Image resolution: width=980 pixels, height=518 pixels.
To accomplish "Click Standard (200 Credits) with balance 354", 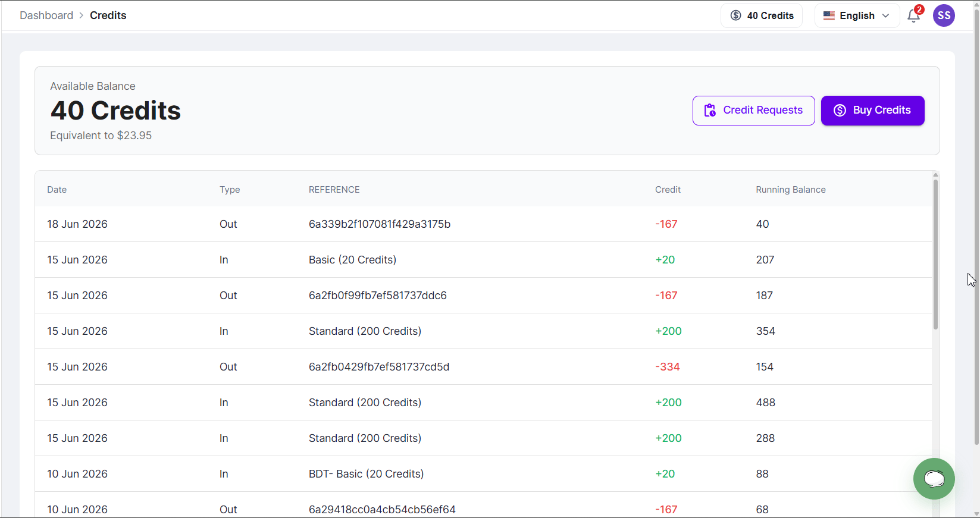I will coord(365,331).
